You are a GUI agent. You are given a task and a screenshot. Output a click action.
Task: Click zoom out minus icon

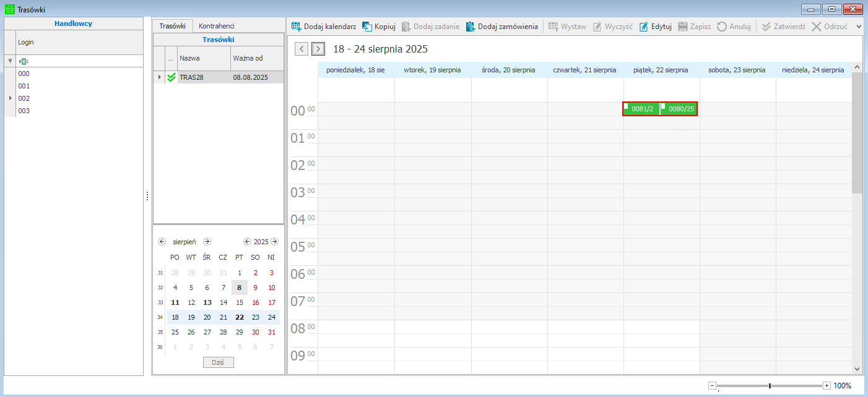(x=712, y=386)
